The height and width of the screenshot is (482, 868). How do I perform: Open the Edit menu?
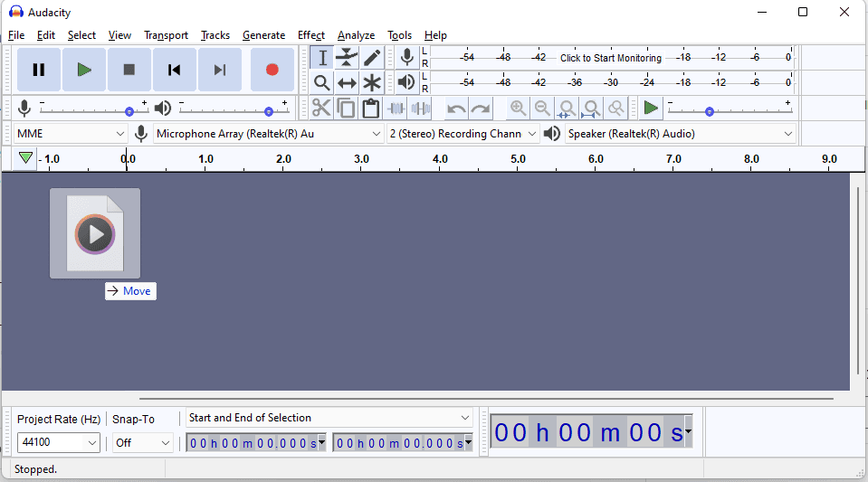coord(46,35)
